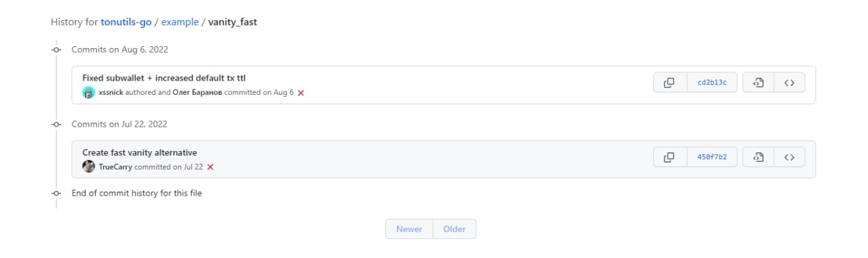View TrueCarry's commits by author name
868x258 pixels.
click(115, 167)
